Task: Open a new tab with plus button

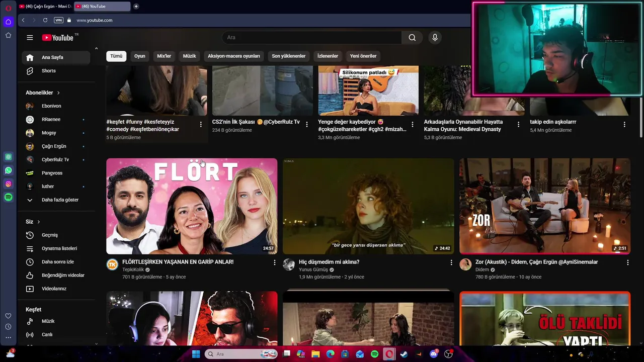Action: click(136, 7)
